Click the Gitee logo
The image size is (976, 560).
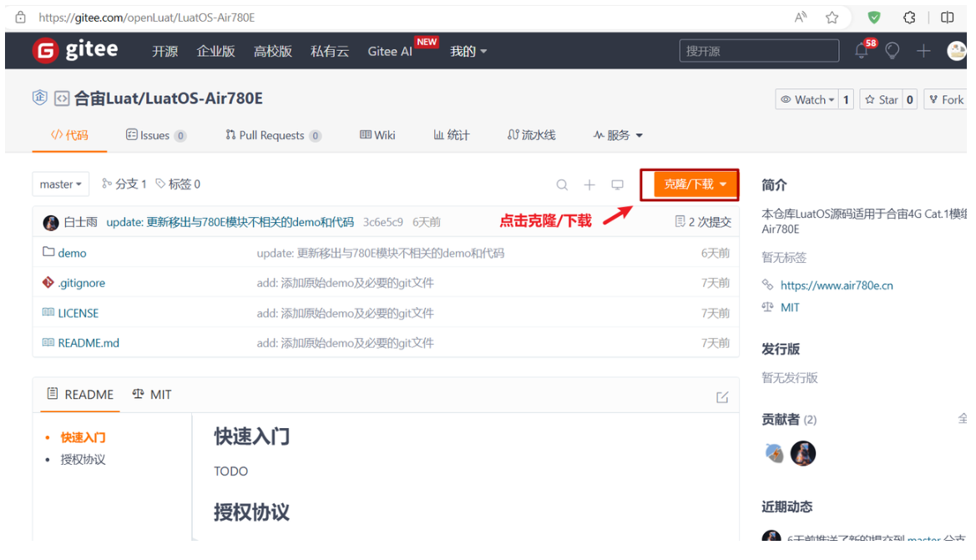[75, 50]
